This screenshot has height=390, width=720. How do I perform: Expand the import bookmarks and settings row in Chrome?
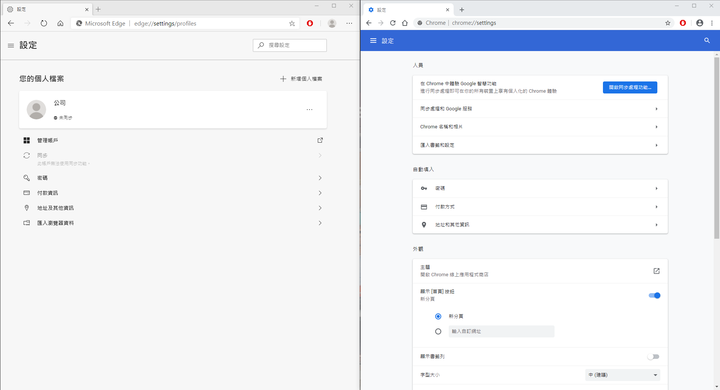(540, 145)
